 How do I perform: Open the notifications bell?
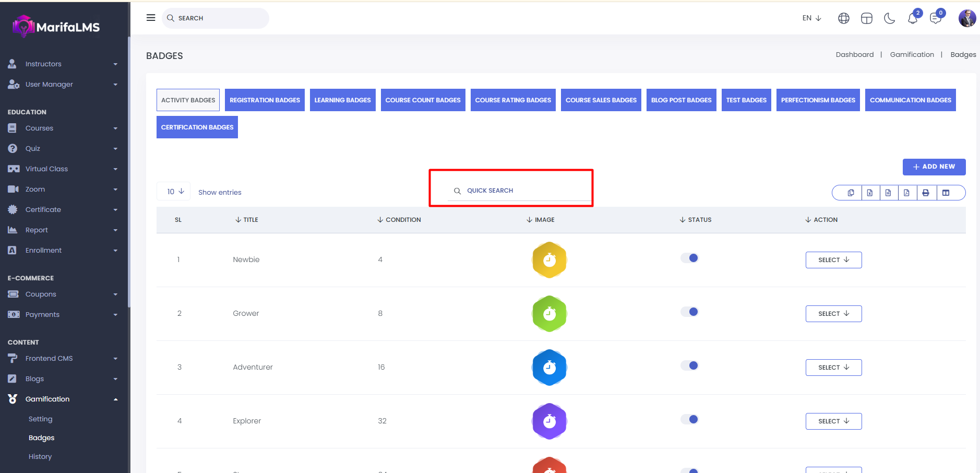click(912, 19)
